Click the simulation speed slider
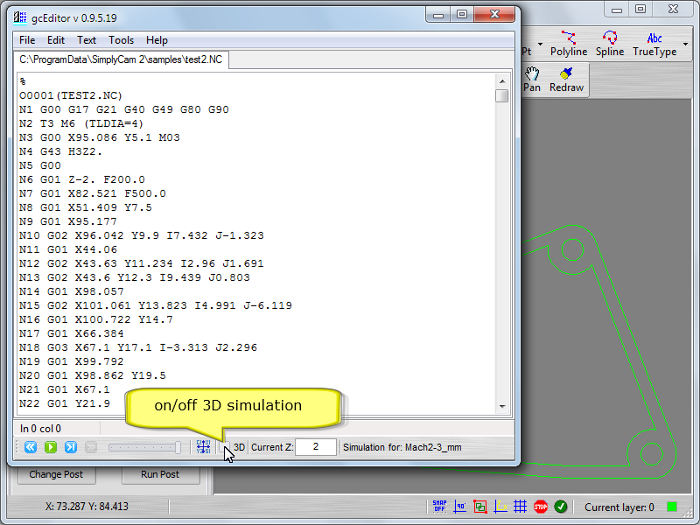The image size is (700, 525). [144, 447]
